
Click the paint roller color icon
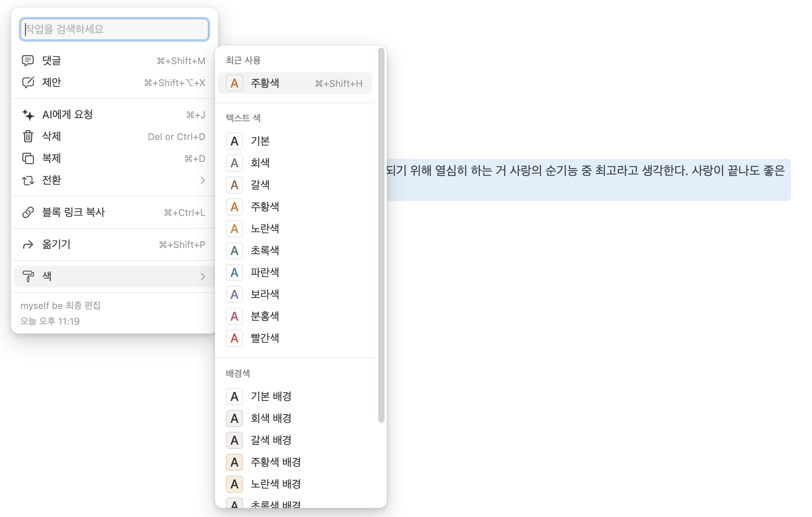[28, 276]
